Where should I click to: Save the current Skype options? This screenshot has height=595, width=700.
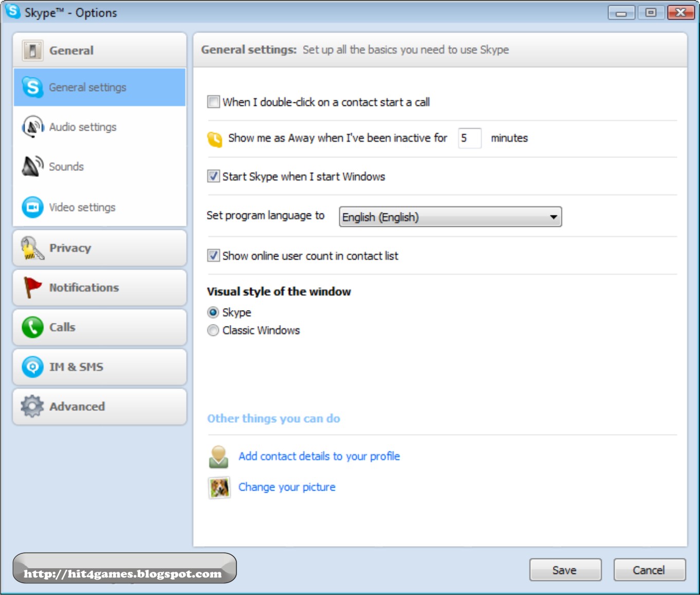pos(565,569)
